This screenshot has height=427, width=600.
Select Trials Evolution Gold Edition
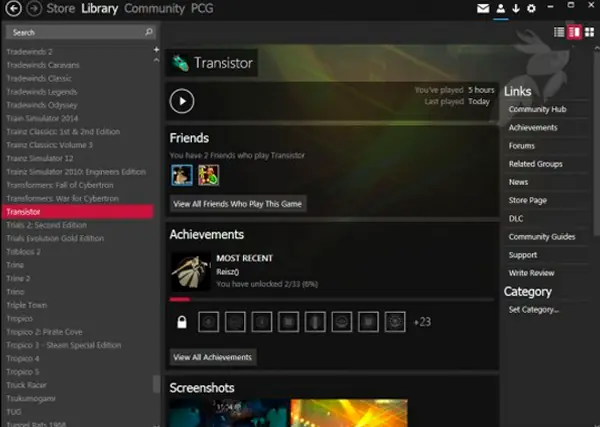pyautogui.click(x=55, y=238)
